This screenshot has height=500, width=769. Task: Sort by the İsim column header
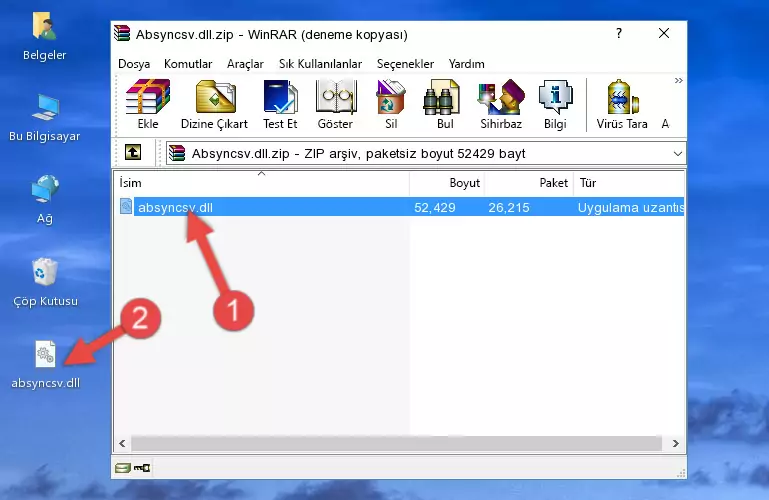(262, 183)
